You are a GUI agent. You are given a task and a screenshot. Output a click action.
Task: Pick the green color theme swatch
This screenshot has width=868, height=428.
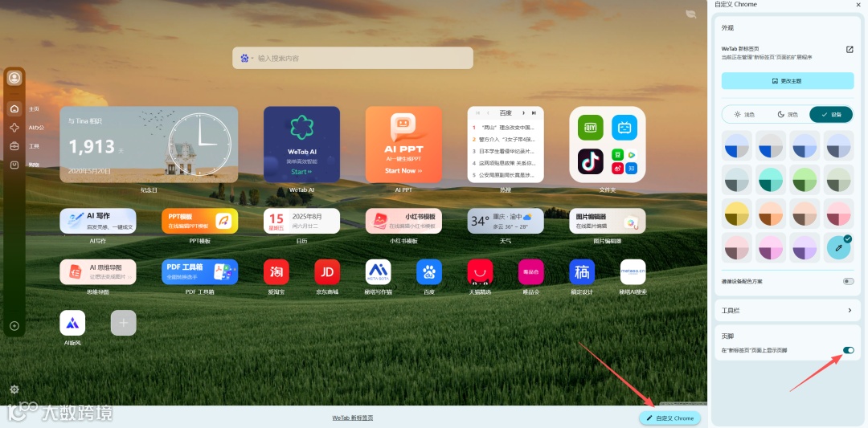click(805, 180)
